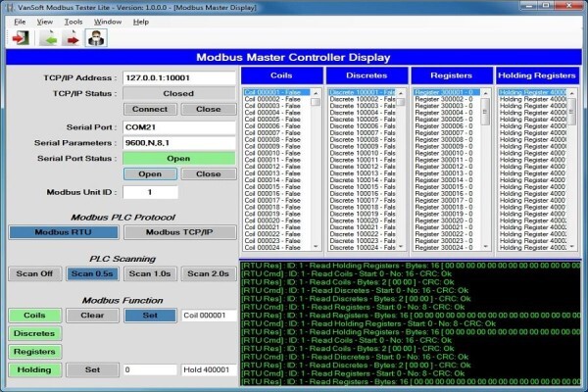Click the Hold 400001 address field

(x=210, y=369)
